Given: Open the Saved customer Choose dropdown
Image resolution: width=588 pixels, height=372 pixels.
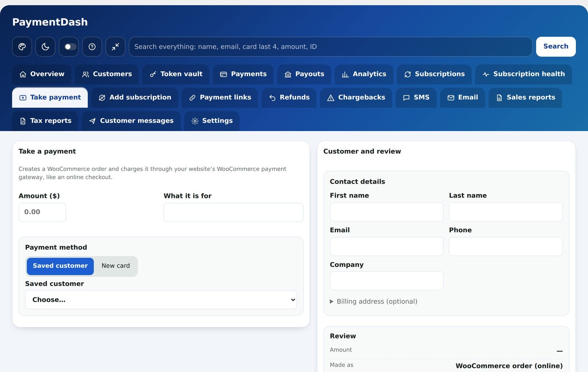Looking at the screenshot, I should [x=161, y=300].
